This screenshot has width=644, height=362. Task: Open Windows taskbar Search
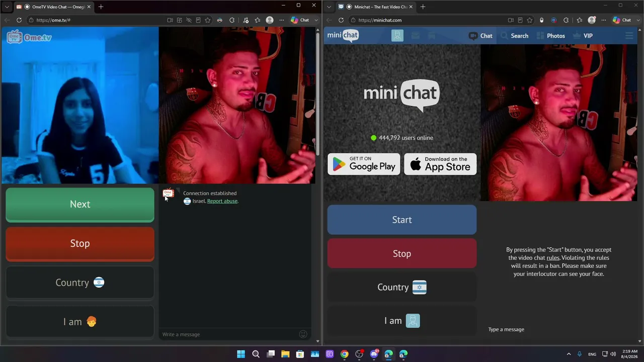point(256,354)
